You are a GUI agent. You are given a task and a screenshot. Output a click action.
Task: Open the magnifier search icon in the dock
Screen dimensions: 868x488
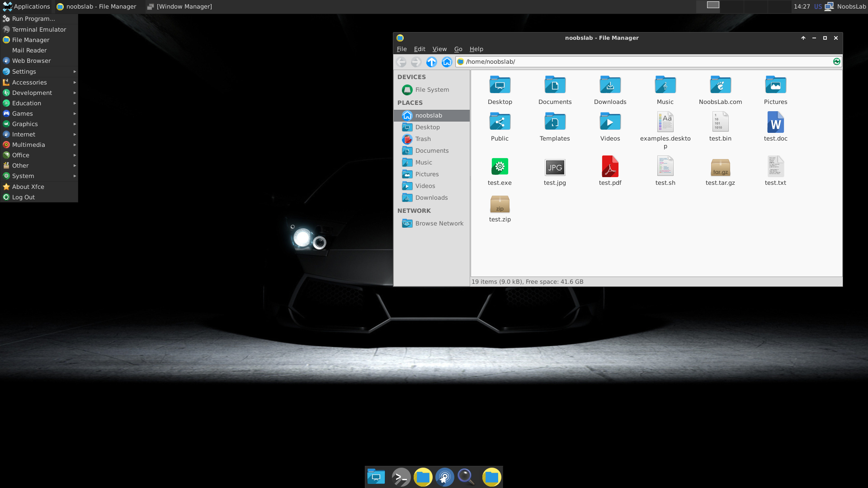coord(466,477)
